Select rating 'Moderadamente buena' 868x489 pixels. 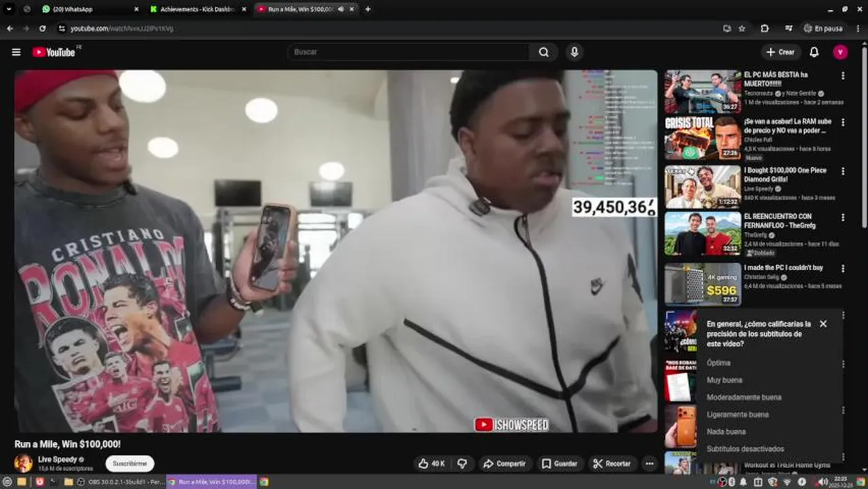744,397
